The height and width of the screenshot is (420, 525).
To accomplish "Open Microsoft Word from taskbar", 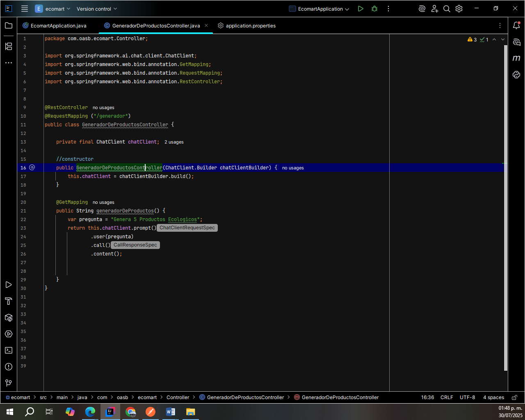I will [171, 412].
